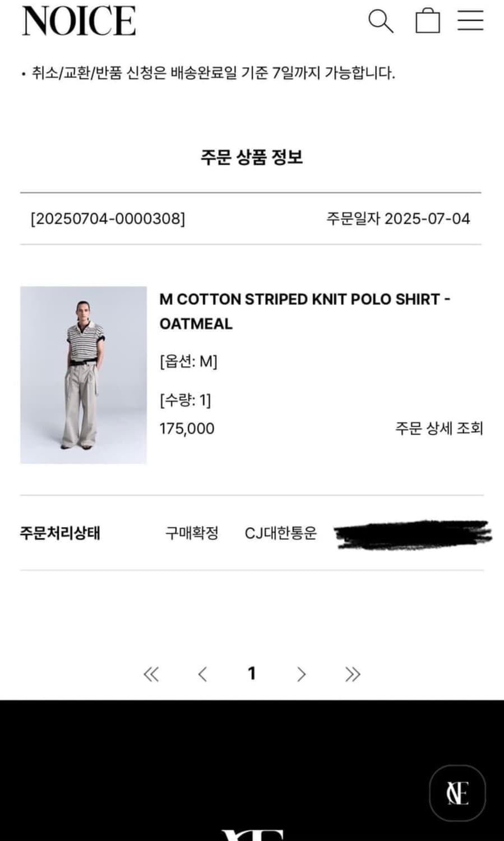
Task: Jump to last page with double-right arrows
Action: (353, 673)
